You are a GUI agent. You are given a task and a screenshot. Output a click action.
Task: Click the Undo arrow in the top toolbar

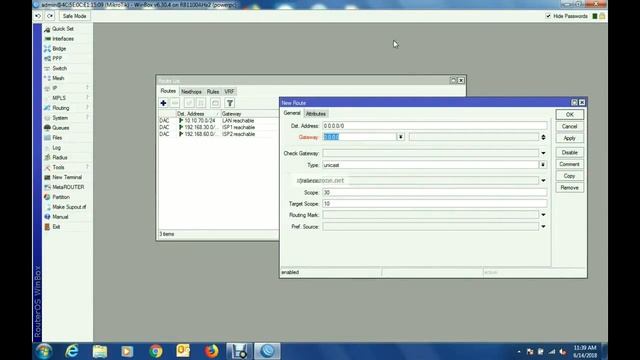tap(38, 16)
